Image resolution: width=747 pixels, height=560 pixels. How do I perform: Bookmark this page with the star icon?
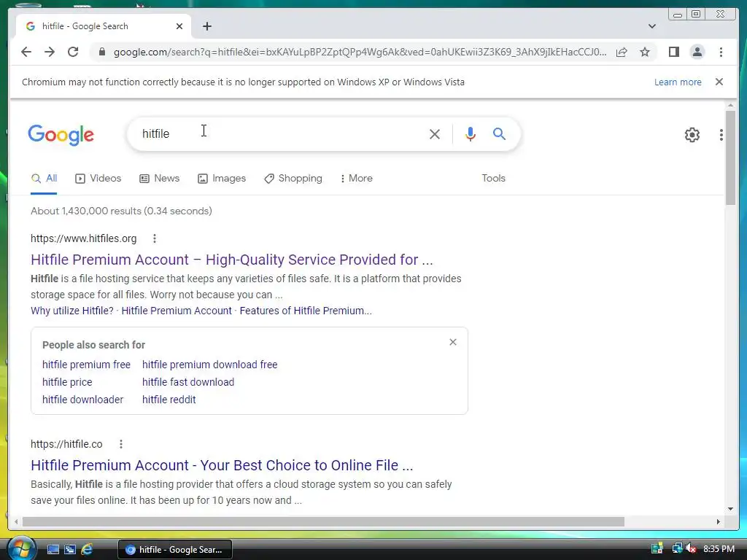coord(645,52)
